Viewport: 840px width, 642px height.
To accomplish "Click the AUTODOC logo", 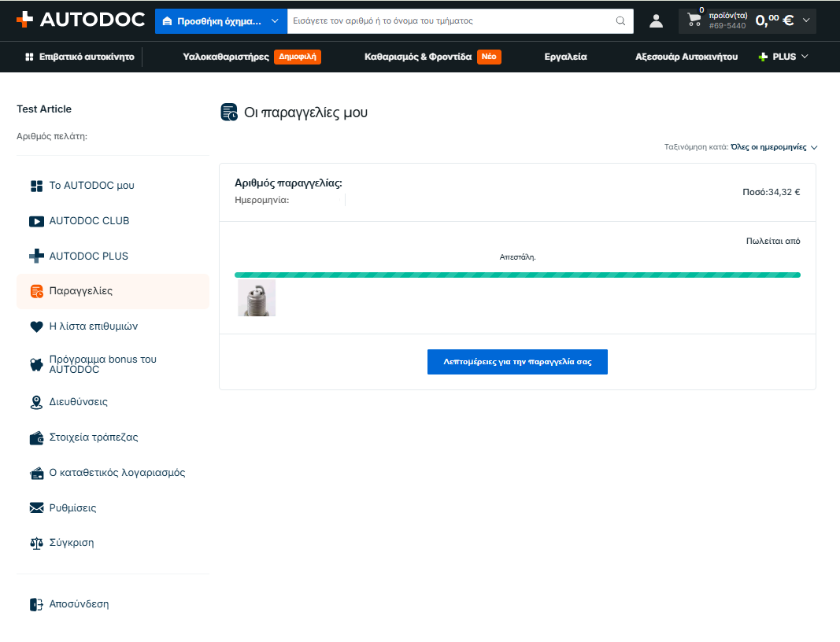I will point(80,20).
